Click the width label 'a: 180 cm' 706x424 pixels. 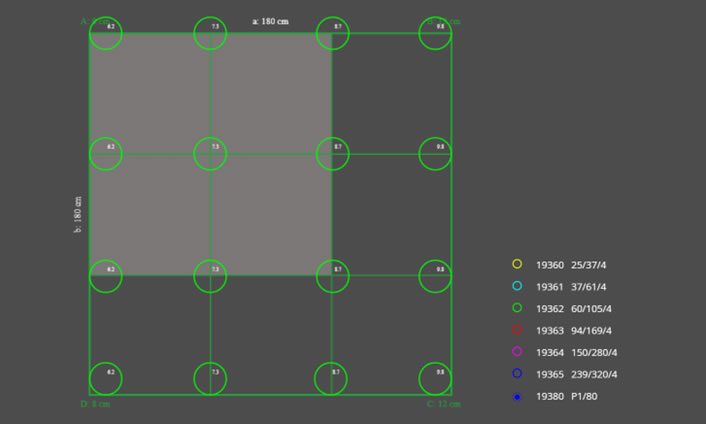pyautogui.click(x=270, y=21)
